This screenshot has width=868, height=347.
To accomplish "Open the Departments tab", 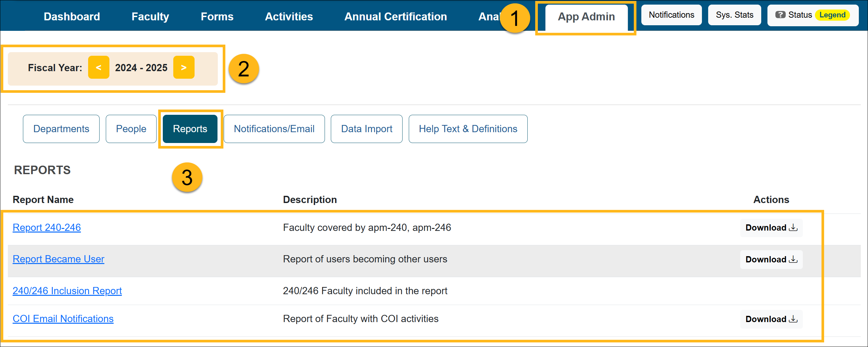I will [61, 129].
